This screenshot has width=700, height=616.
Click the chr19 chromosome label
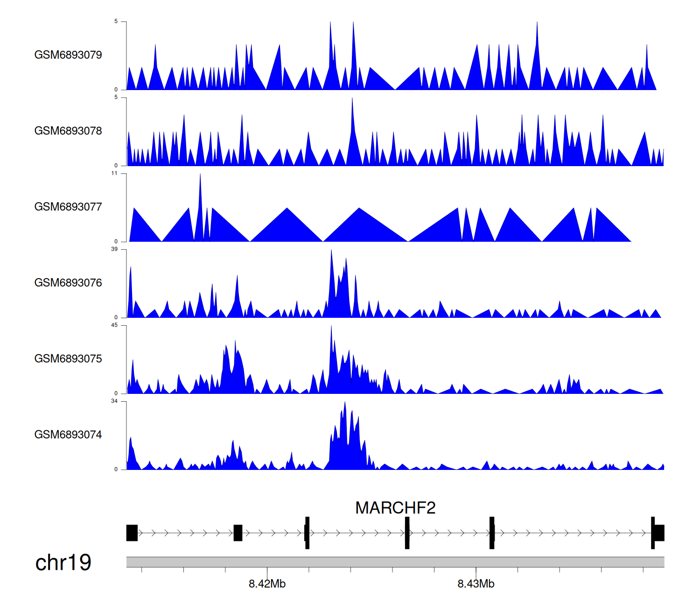click(x=63, y=563)
